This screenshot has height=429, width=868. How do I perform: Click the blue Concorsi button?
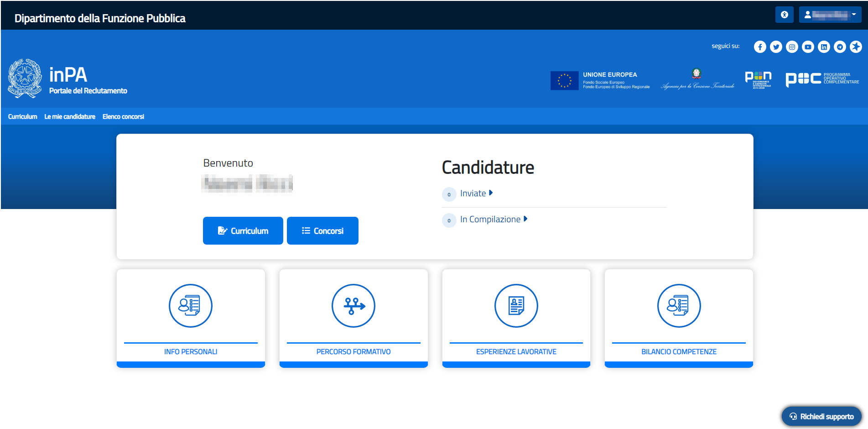(x=322, y=231)
